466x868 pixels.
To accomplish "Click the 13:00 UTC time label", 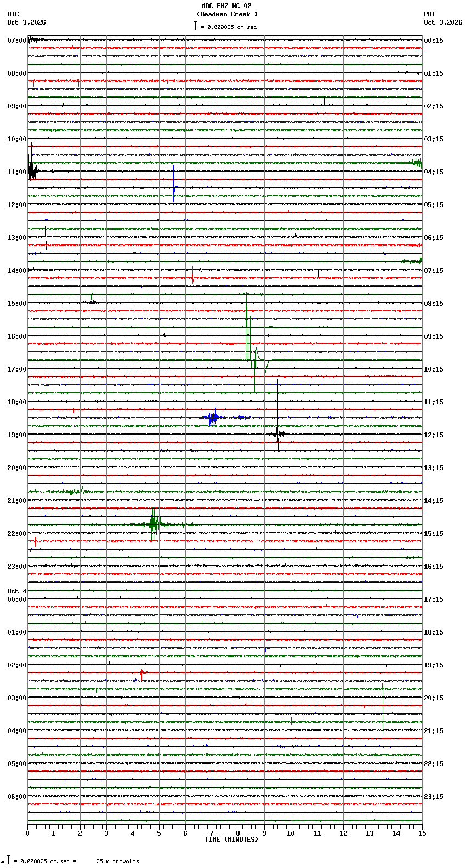I will [x=17, y=238].
